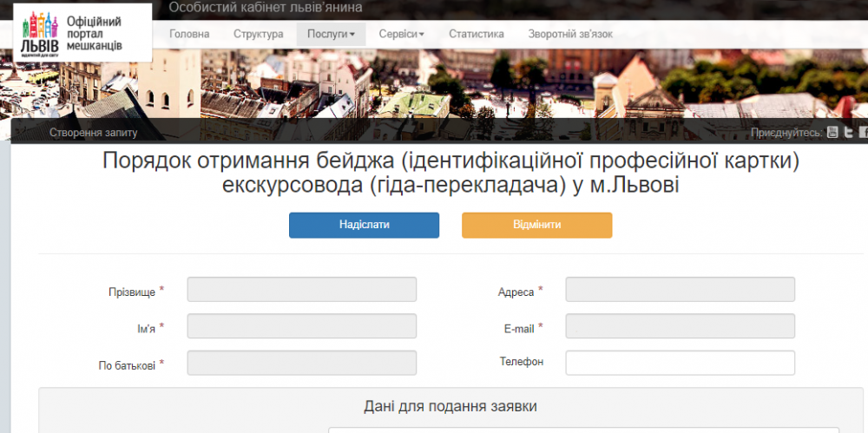Click the Приєднуйтесь label
868x433 pixels.
point(786,133)
